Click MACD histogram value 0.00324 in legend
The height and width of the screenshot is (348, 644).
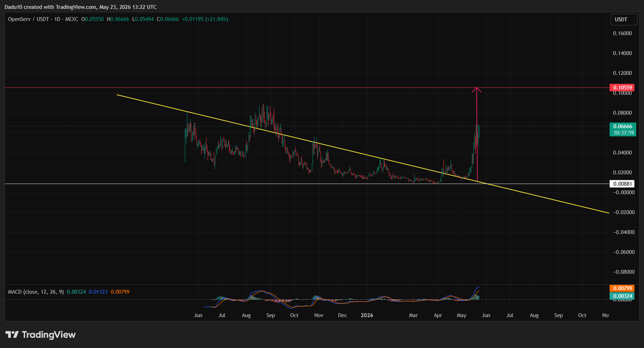click(76, 292)
